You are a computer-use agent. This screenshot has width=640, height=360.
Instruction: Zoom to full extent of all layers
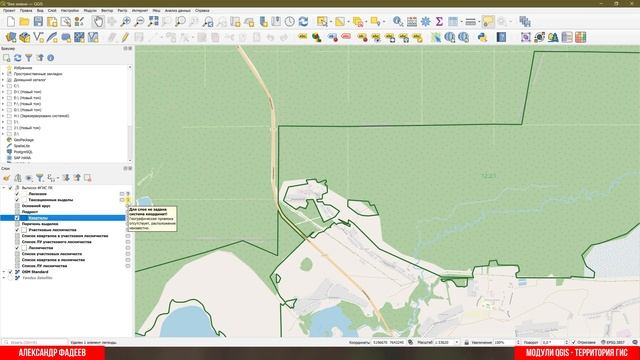(x=153, y=22)
